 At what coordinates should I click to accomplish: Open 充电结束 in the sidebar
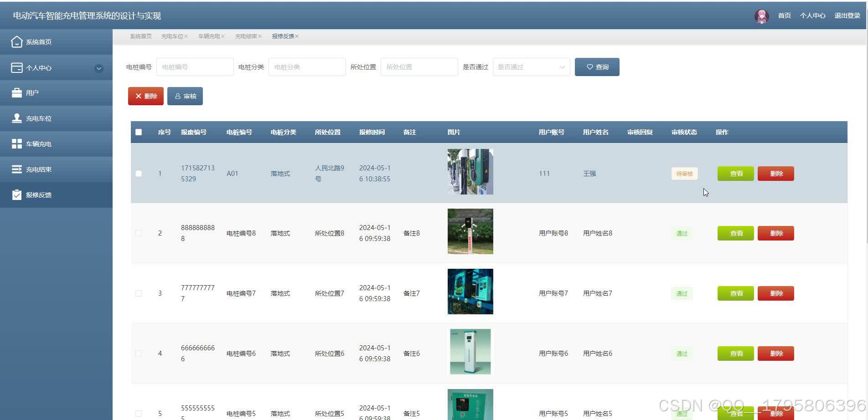point(56,169)
